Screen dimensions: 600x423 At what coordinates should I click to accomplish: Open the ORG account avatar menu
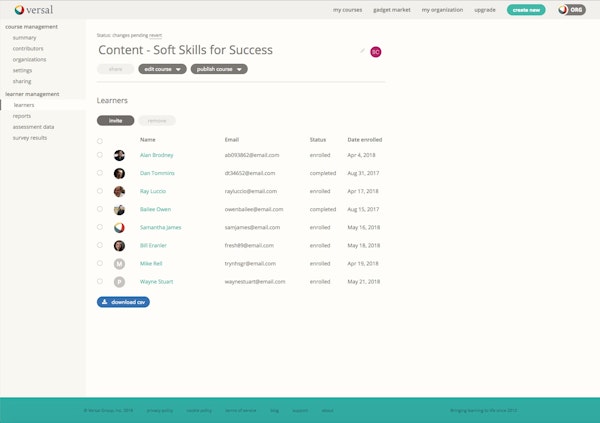pos(571,10)
